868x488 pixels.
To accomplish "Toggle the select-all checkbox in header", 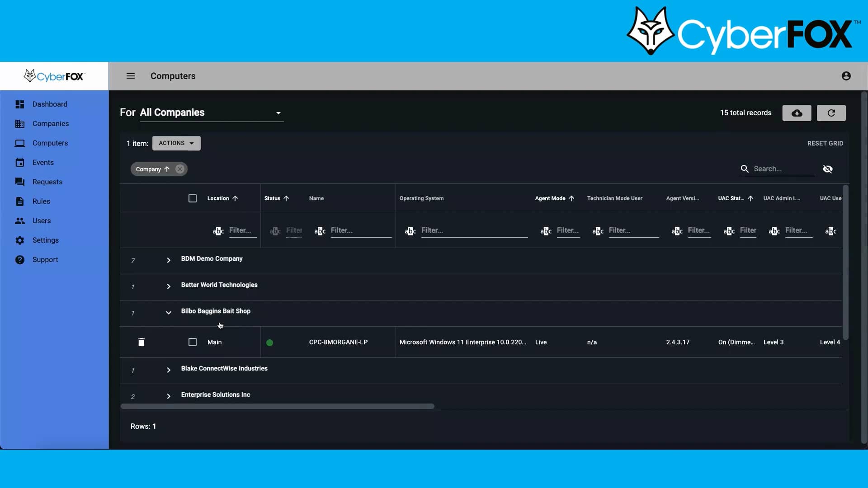I will pos(192,198).
